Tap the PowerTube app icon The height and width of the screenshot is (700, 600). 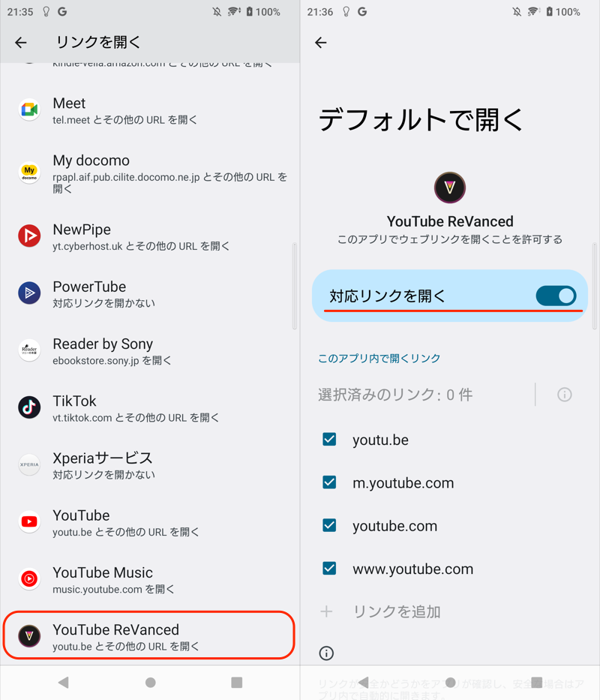pyautogui.click(x=29, y=293)
